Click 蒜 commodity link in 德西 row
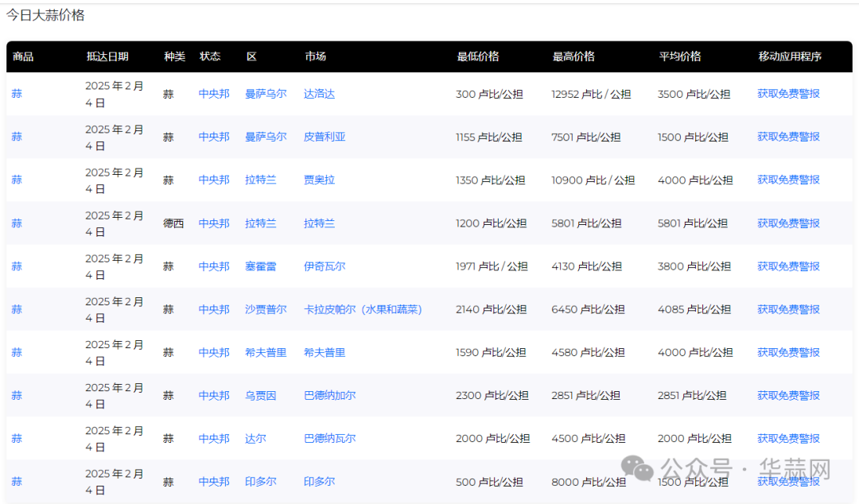 pyautogui.click(x=17, y=223)
